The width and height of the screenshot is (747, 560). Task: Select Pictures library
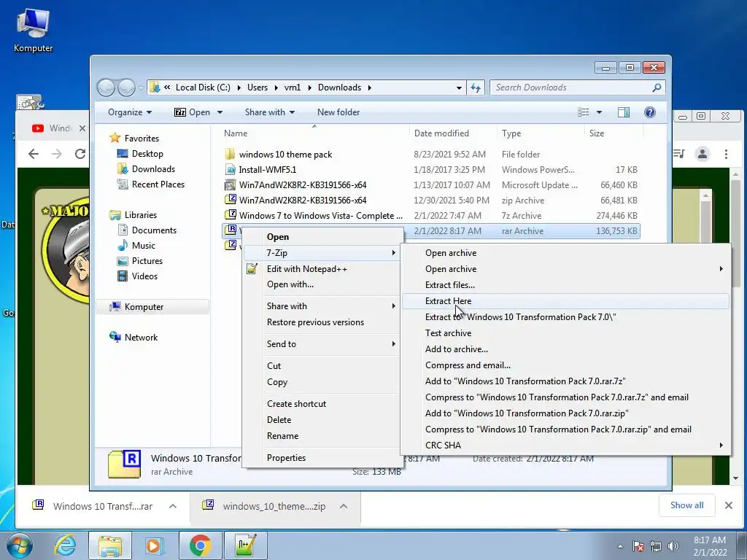(x=147, y=261)
